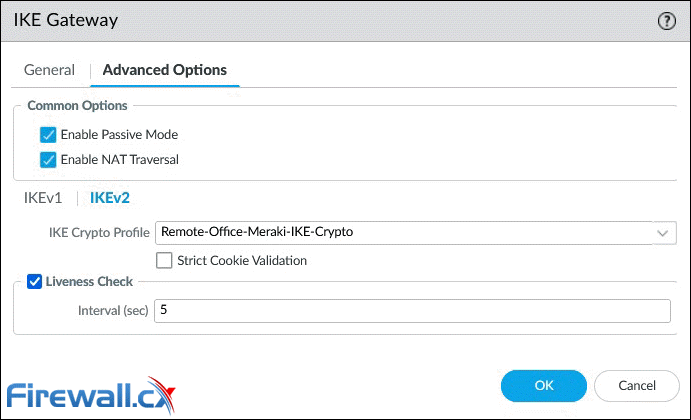Click the Remote-Office-Meraki-IKE-Crypto profile field
Screen dimensions: 691x420
(404, 233)
